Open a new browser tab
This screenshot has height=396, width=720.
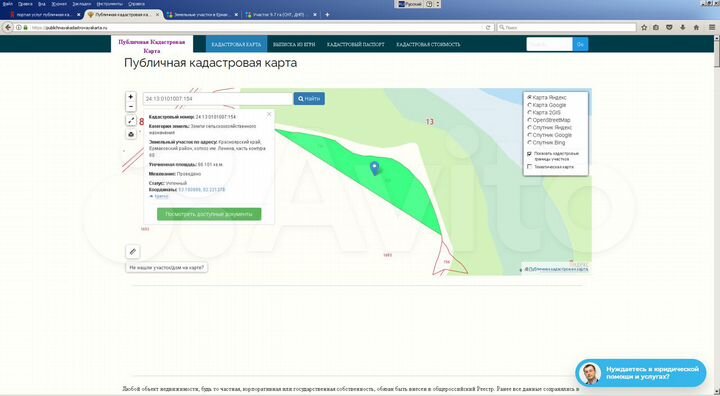(327, 15)
